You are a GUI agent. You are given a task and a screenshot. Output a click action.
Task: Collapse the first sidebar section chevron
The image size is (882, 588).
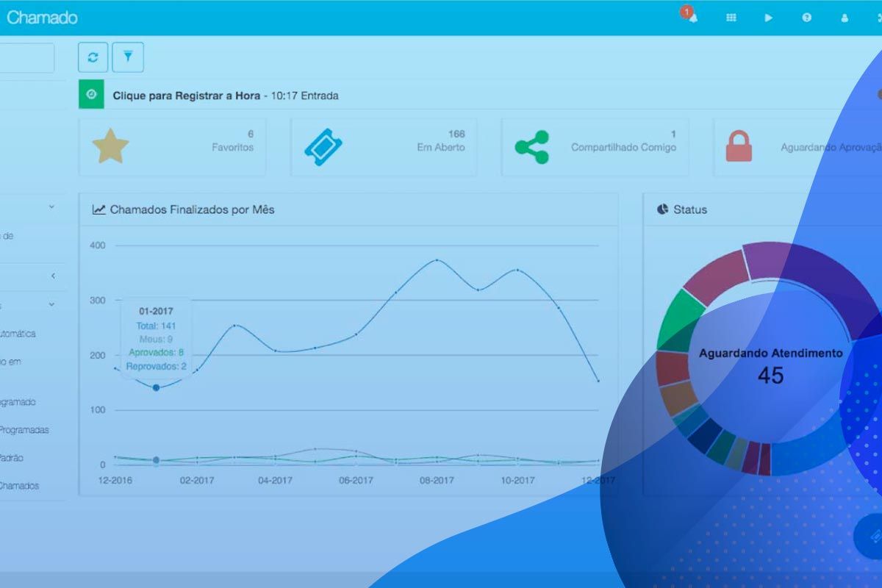point(51,207)
